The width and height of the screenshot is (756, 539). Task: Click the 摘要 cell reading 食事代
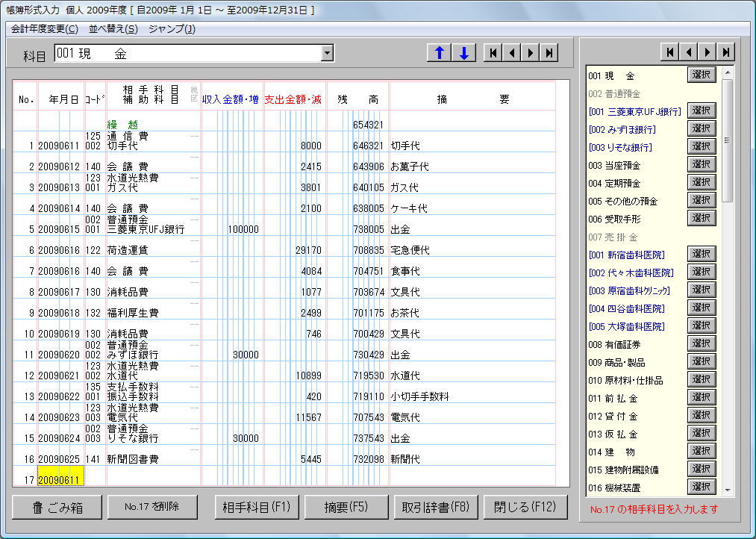(x=405, y=271)
